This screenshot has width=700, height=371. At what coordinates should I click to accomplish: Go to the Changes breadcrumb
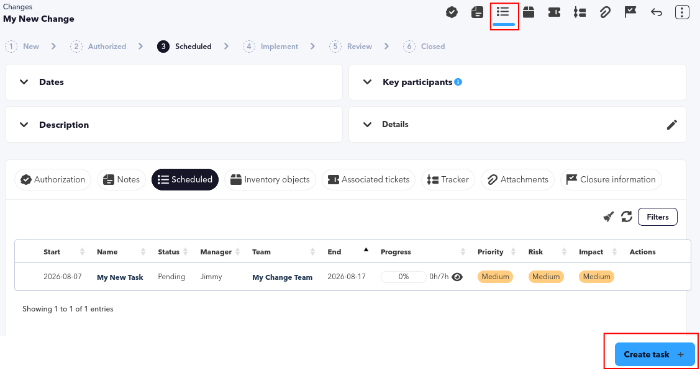pos(17,7)
